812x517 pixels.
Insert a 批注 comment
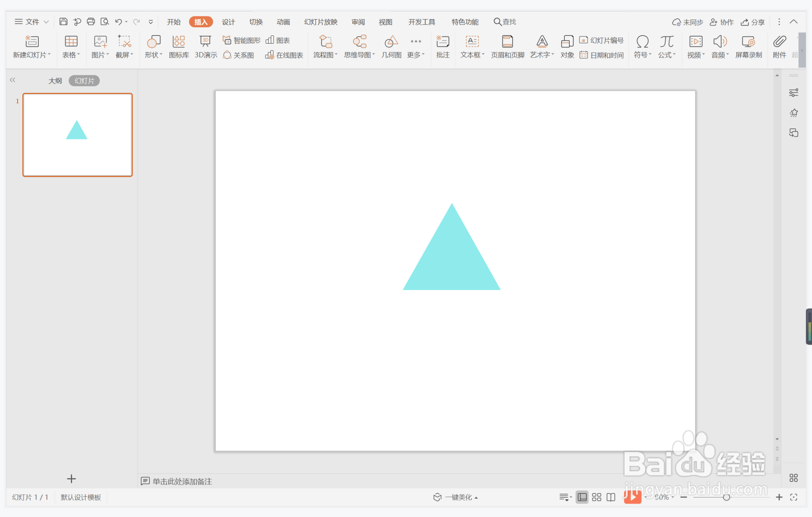pos(442,47)
